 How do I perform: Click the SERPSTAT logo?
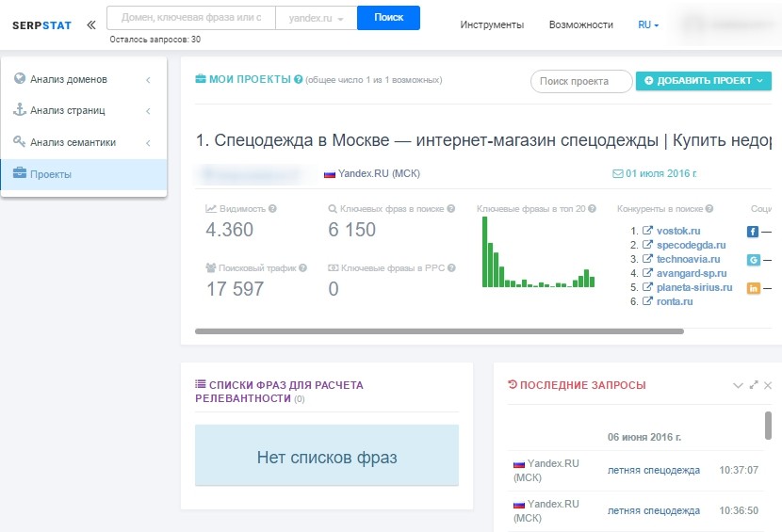(41, 25)
